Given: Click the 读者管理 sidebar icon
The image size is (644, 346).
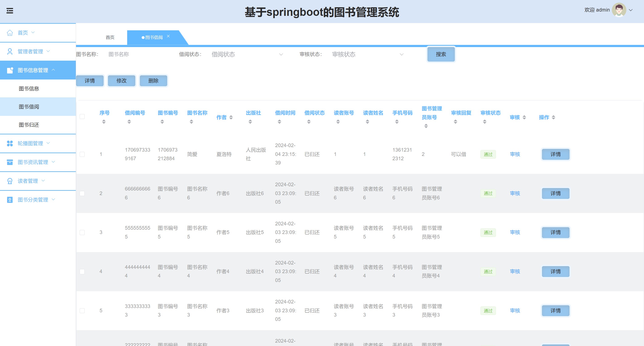Looking at the screenshot, I should click(x=10, y=181).
